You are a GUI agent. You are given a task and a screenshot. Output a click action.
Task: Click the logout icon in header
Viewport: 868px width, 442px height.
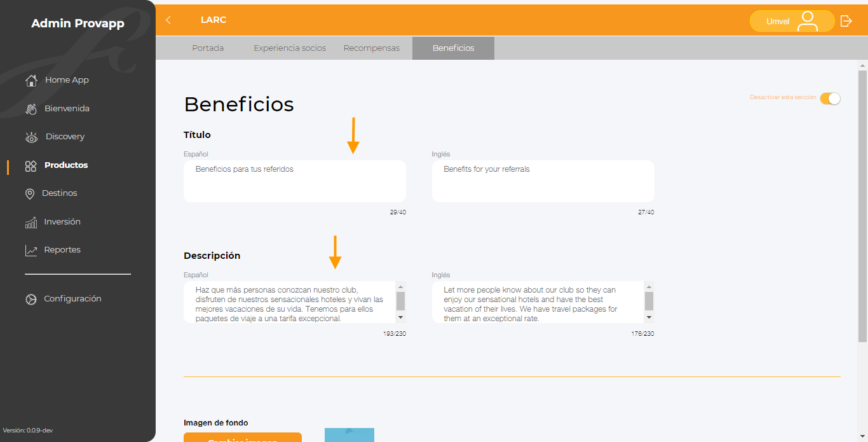click(x=846, y=21)
